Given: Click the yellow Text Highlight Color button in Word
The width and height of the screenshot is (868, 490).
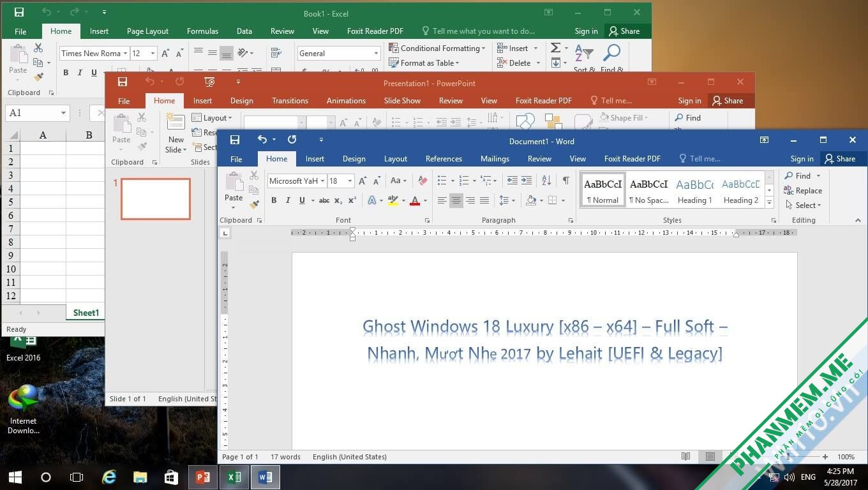Looking at the screenshot, I should [393, 200].
